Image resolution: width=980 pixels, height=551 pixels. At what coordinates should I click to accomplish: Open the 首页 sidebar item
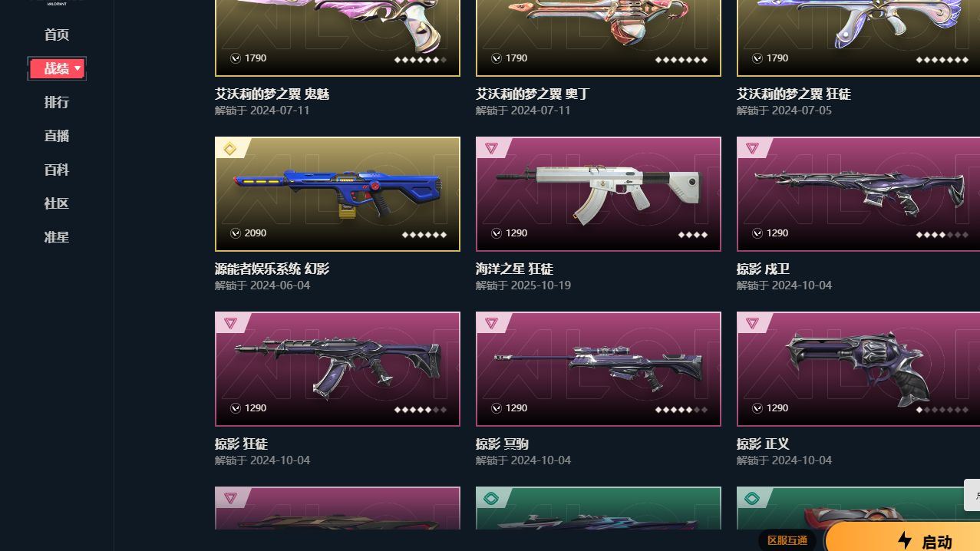(x=57, y=35)
